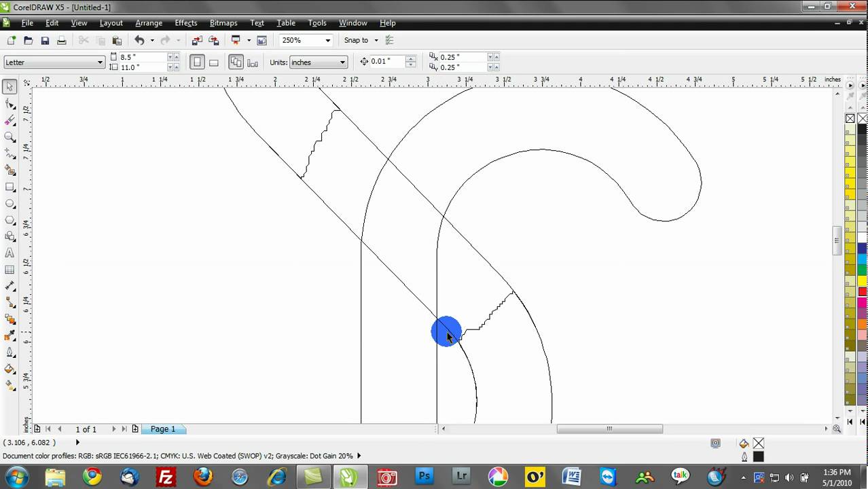The image size is (868, 489).
Task: Open the Bitmaps menu
Action: coord(223,23)
